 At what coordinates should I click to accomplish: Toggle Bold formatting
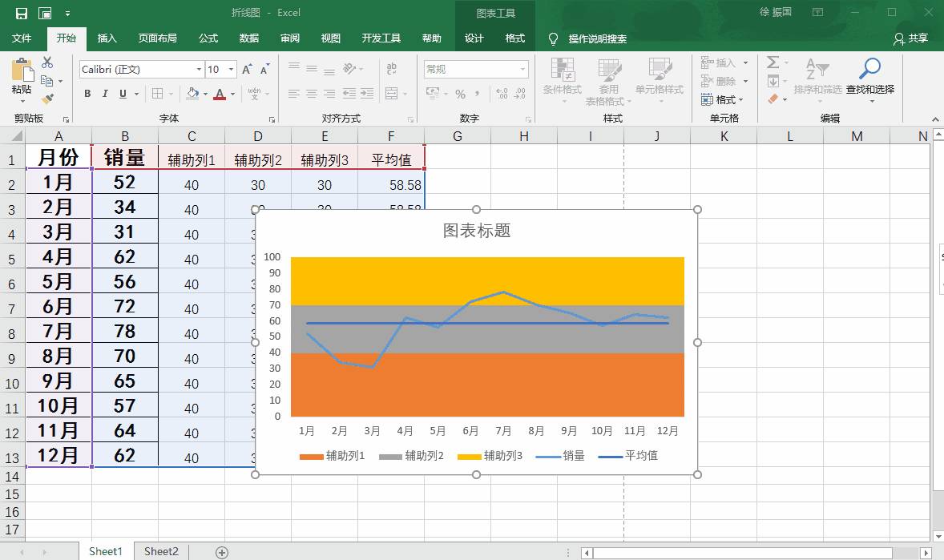(88, 93)
